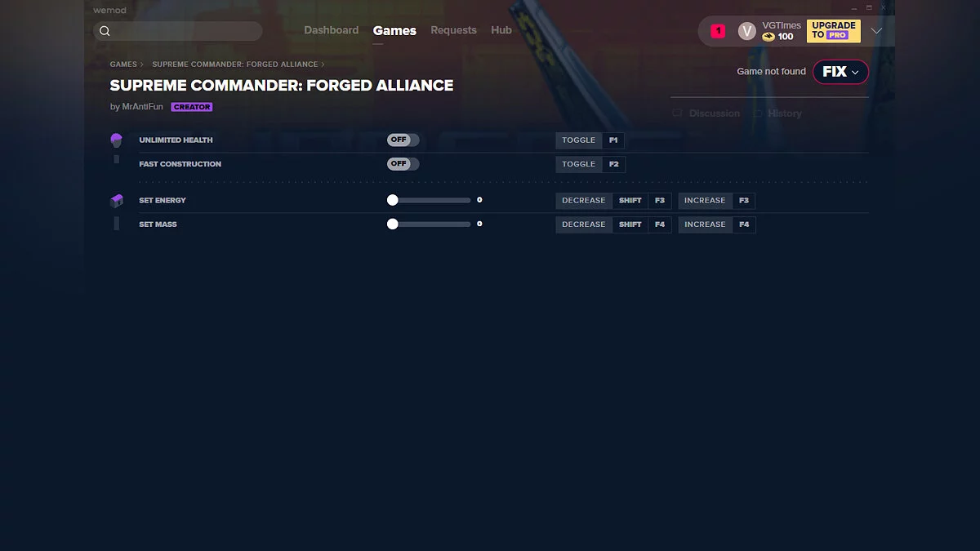980x551 pixels.
Task: Open the red notification badge
Action: (718, 31)
